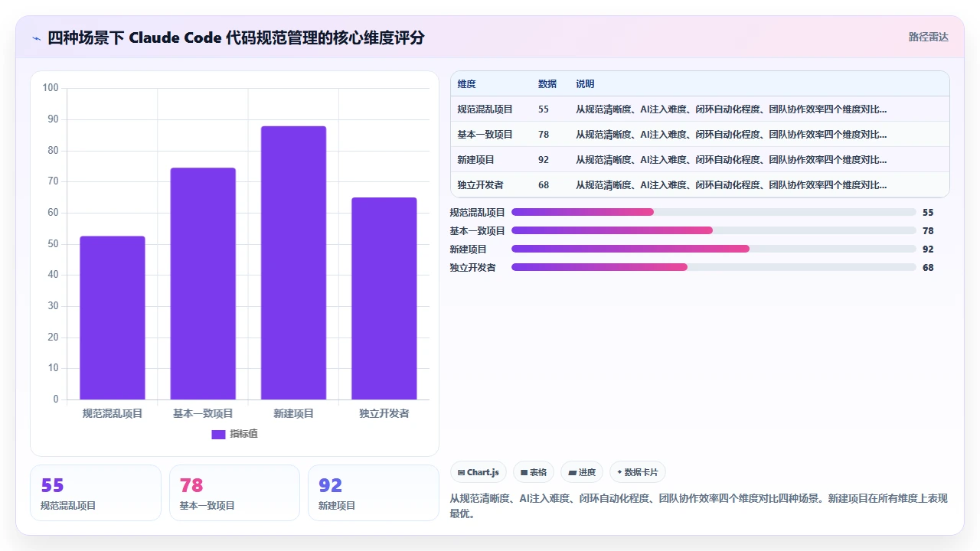Click table cell 规范混乱项目

tap(485, 109)
